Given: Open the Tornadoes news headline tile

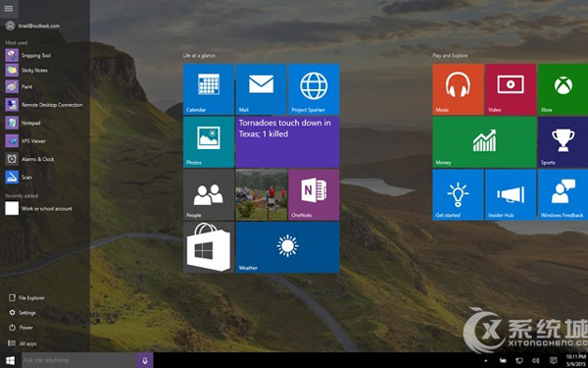Looking at the screenshot, I should click(x=287, y=142).
